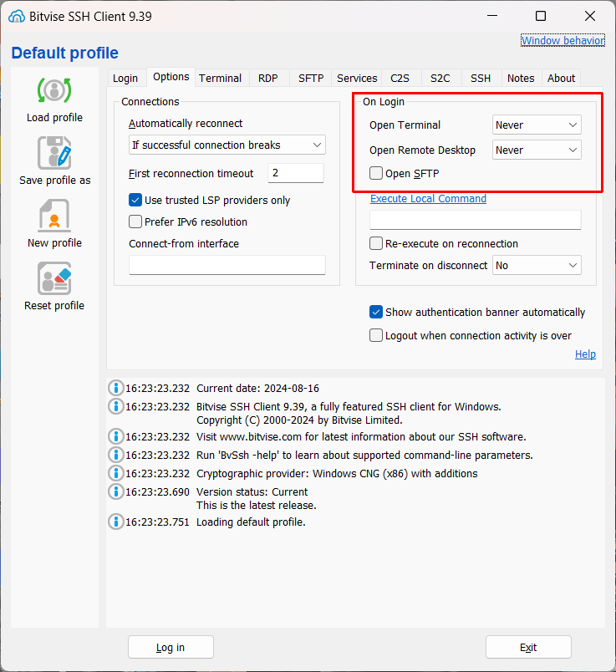Click the Reset profile icon
616x672 pixels.
tap(54, 278)
